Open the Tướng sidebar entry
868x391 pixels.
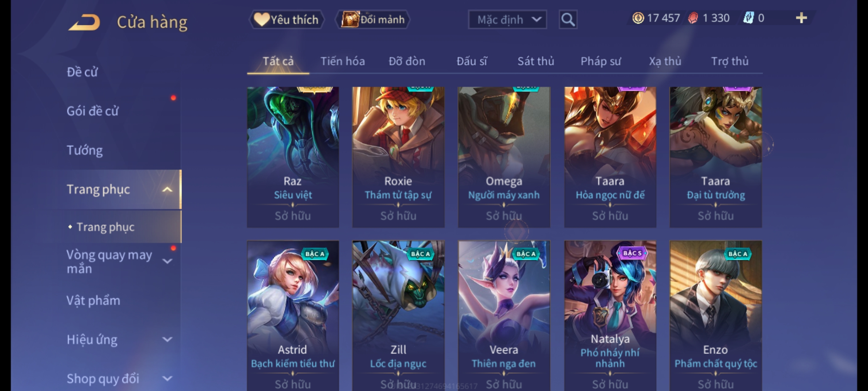85,150
